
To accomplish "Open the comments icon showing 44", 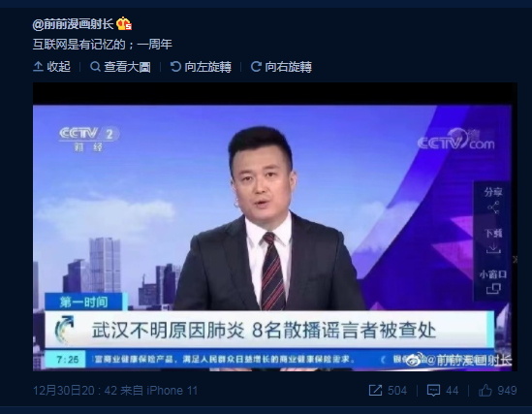I will (433, 390).
